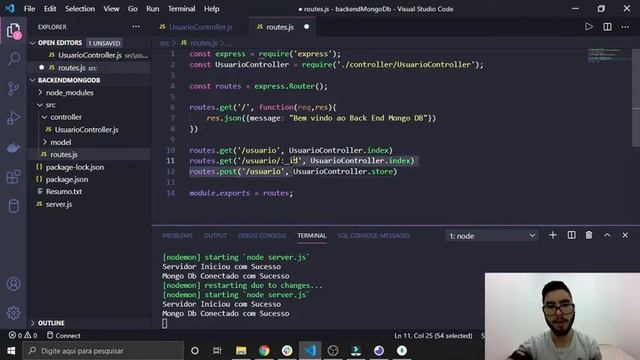Kill the terminal with trash icon
The width and height of the screenshot is (640, 360).
[x=589, y=235]
